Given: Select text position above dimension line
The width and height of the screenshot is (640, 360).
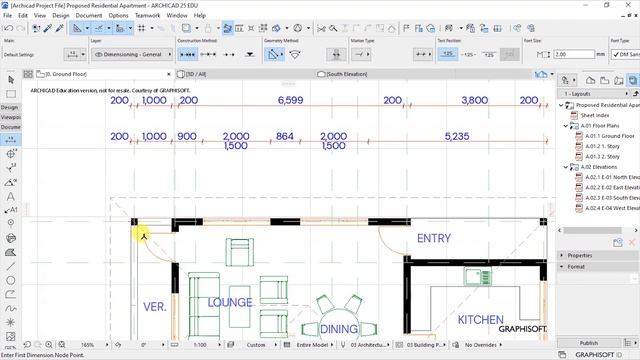Looking at the screenshot, I should (448, 54).
